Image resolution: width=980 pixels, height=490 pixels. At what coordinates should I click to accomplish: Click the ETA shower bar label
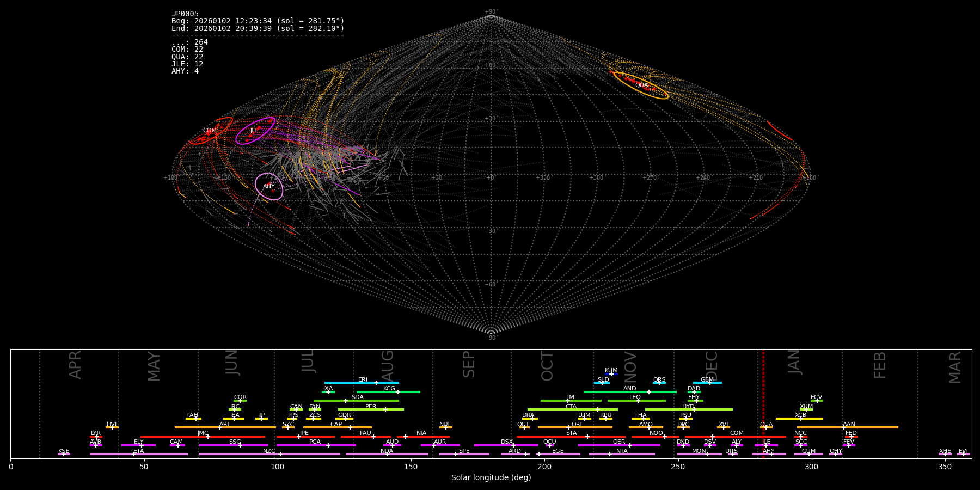[139, 451]
